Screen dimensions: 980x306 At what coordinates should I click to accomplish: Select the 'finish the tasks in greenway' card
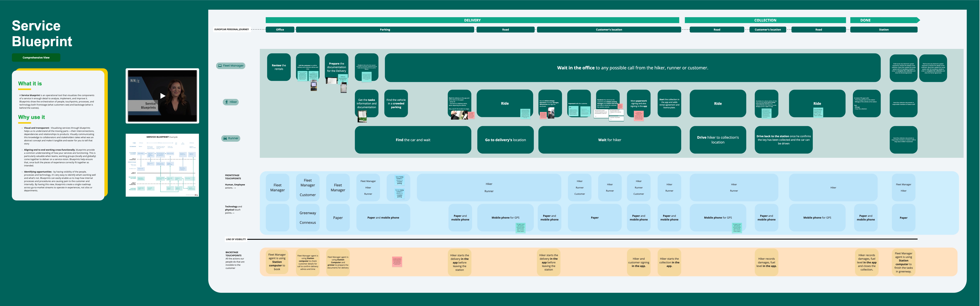pos(904,262)
